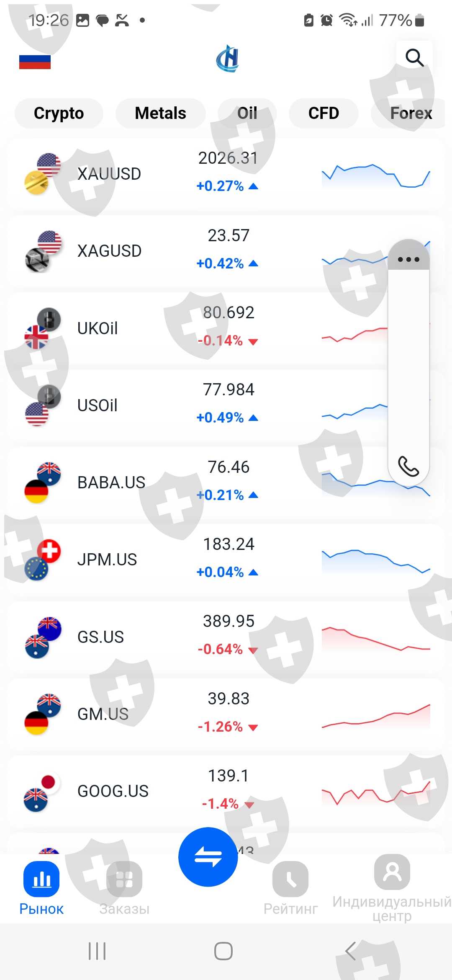
Task: Tap the blue swap trade button
Action: [208, 856]
